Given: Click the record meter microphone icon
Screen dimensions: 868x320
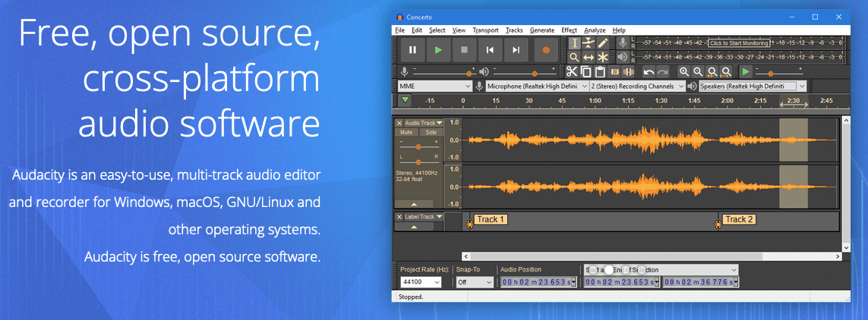Looking at the screenshot, I should coord(623,43).
